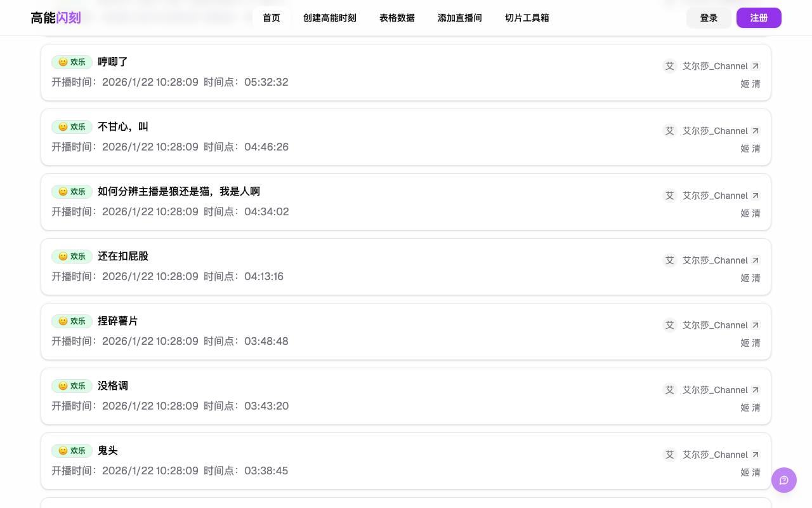The height and width of the screenshot is (508, 812).
Task: Open channel arrow on 如何分辨主播是狼还是猫 card
Action: pyautogui.click(x=756, y=196)
